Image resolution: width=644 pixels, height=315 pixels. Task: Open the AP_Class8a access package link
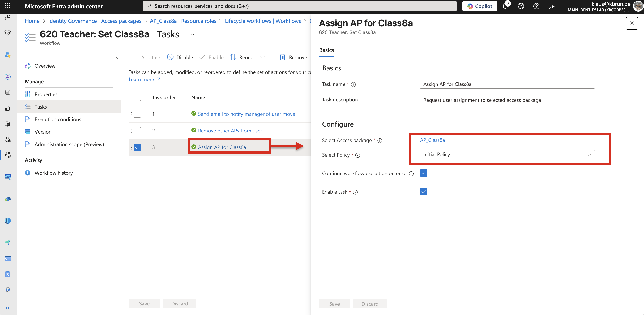coord(432,140)
